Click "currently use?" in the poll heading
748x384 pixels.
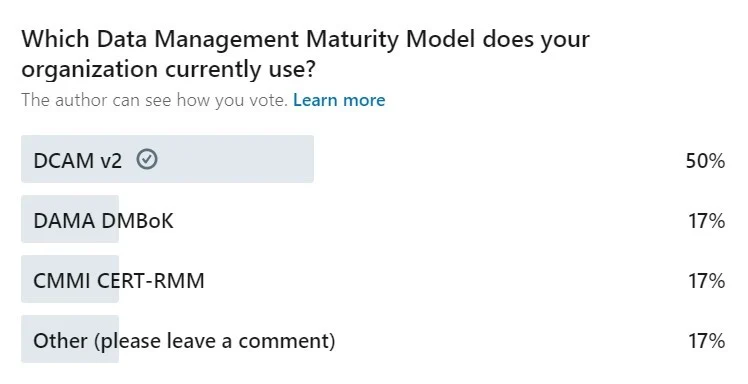click(240, 70)
